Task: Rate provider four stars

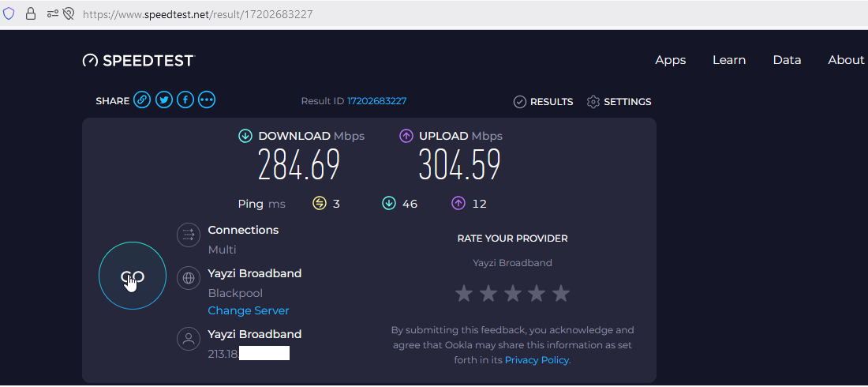Action: pos(537,293)
